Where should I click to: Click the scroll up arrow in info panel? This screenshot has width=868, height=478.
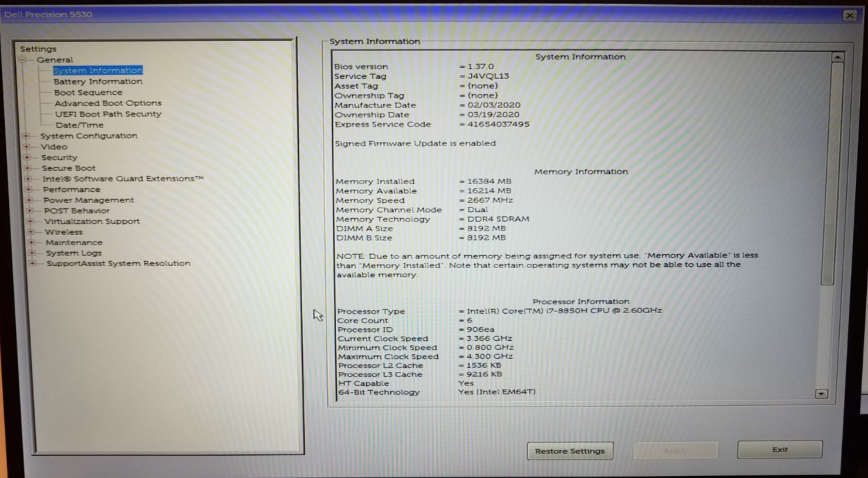tap(837, 57)
